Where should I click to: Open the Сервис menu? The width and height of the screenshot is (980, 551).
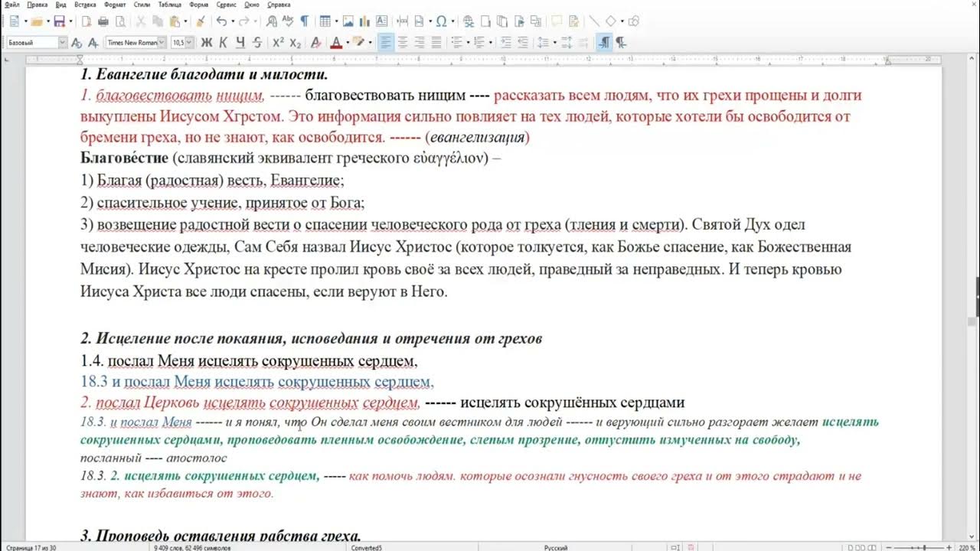(x=227, y=5)
